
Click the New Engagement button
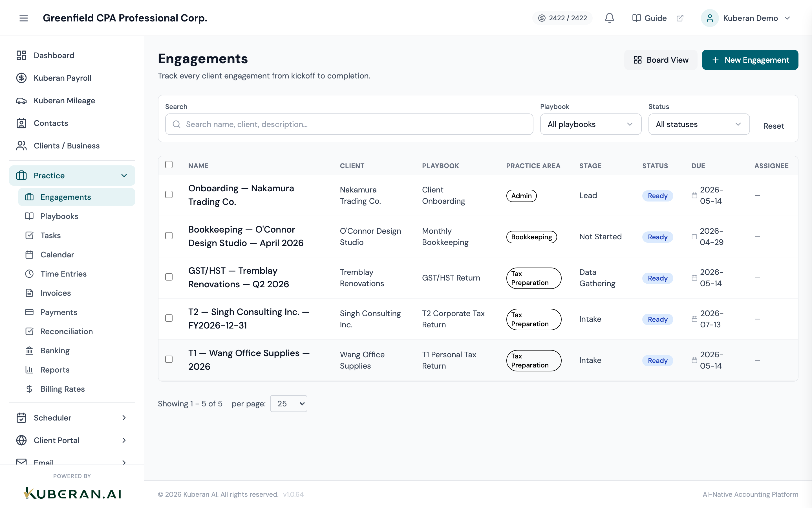click(750, 60)
